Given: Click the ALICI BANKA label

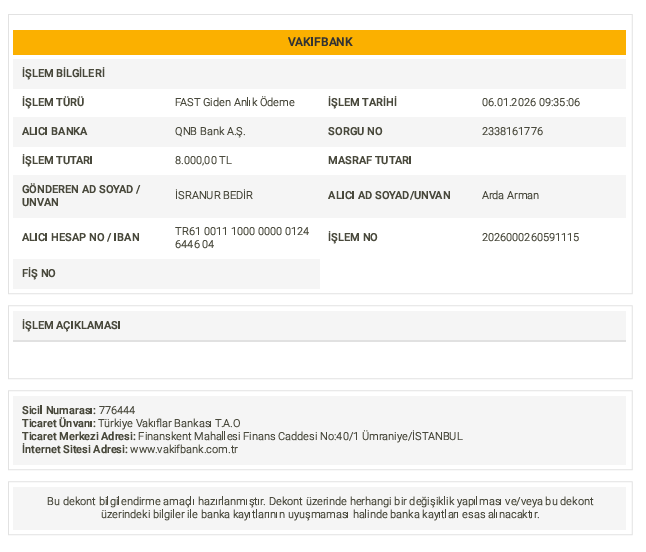Looking at the screenshot, I should click(54, 131).
